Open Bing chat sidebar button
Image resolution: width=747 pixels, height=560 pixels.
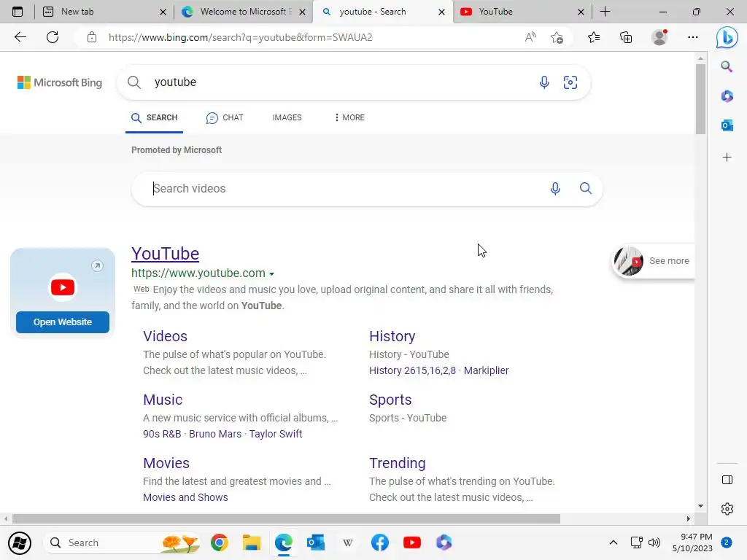coord(727,37)
